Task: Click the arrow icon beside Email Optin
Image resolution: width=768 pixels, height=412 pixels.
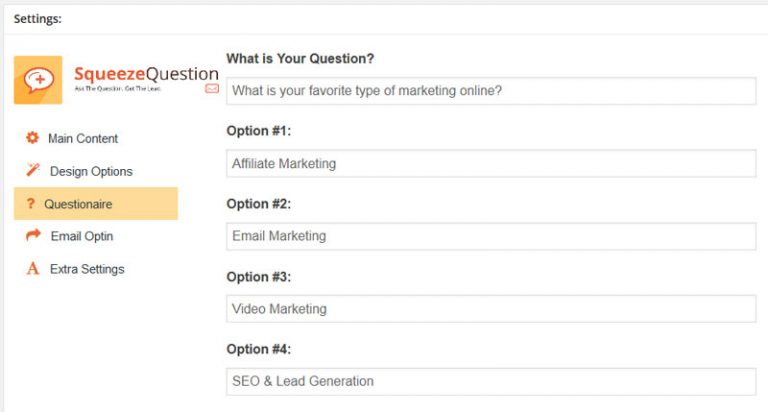Action: coord(33,235)
